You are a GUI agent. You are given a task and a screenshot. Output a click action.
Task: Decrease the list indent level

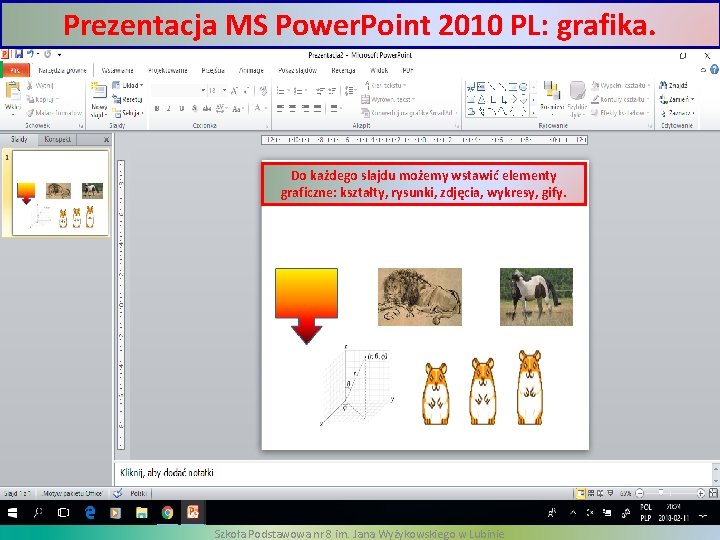(320, 90)
